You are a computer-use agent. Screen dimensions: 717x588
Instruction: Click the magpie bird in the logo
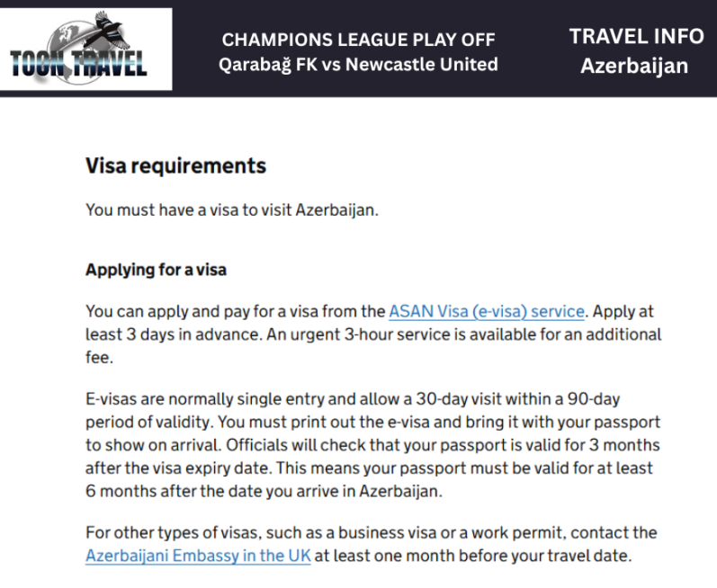tap(108, 32)
